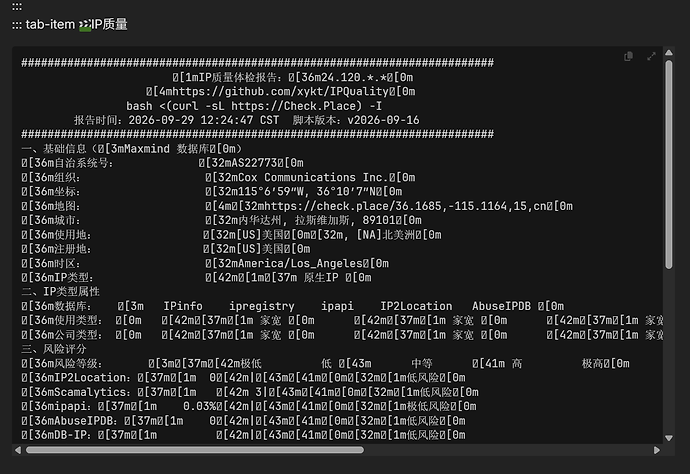Click the bash curl Check.Place command line
The image size is (690, 474).
pyautogui.click(x=254, y=106)
